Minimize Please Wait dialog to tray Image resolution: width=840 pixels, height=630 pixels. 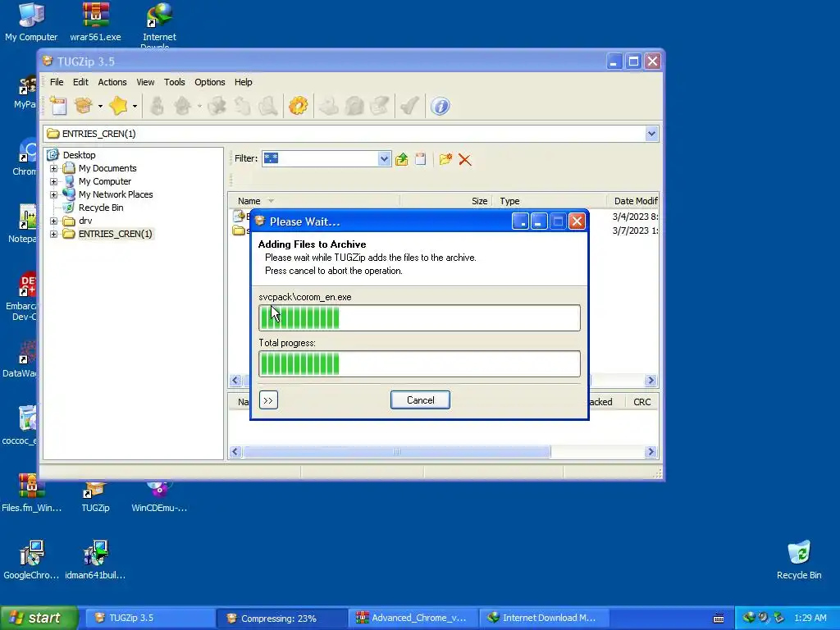click(x=521, y=221)
